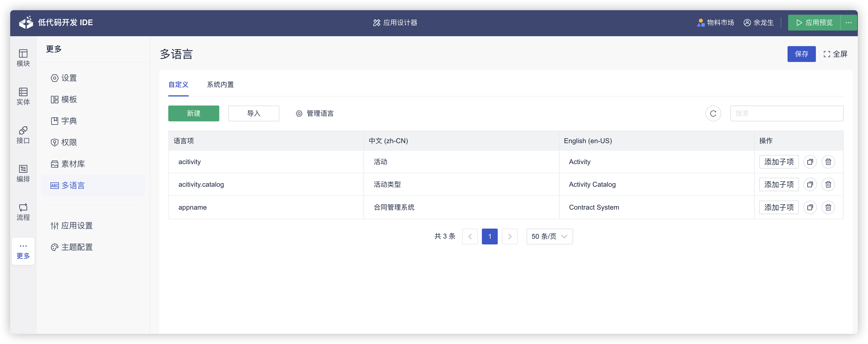The height and width of the screenshot is (344, 868).
Task: Open the 接口 (interfaces) sidebar icon
Action: pos(23,135)
